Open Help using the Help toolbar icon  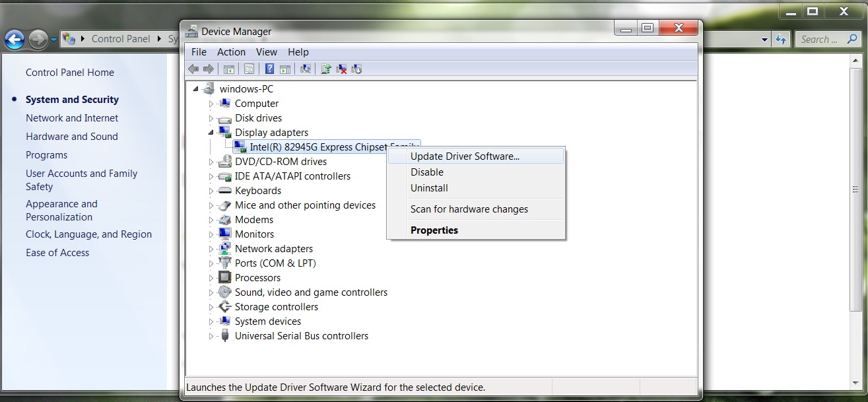coord(269,68)
